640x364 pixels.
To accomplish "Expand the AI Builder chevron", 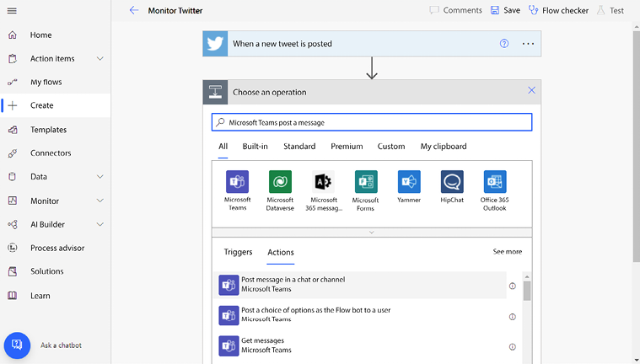I will pos(100,224).
